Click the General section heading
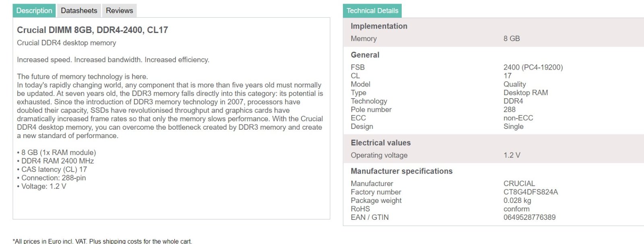Image resolution: width=644 pixels, height=244 pixels. (365, 55)
